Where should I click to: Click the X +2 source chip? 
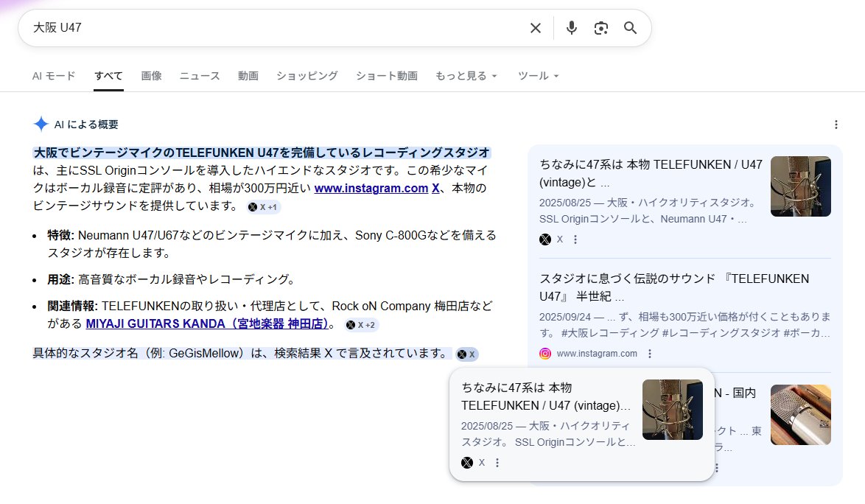pos(361,325)
